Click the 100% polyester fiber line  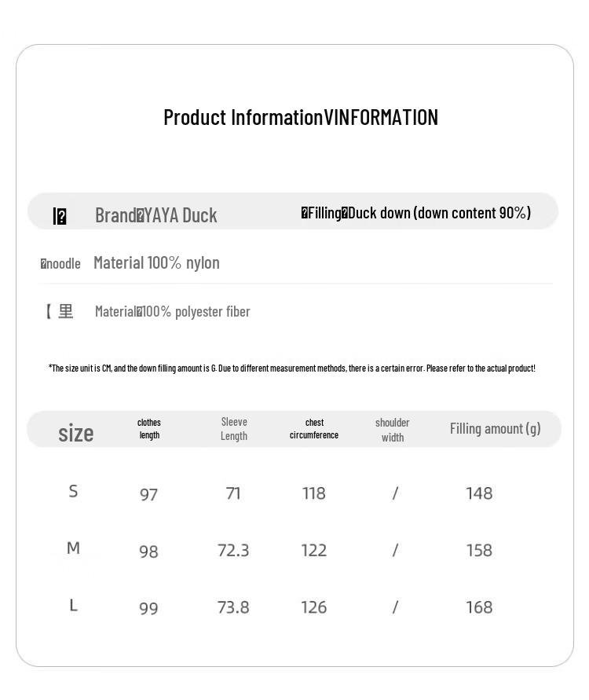click(x=172, y=312)
